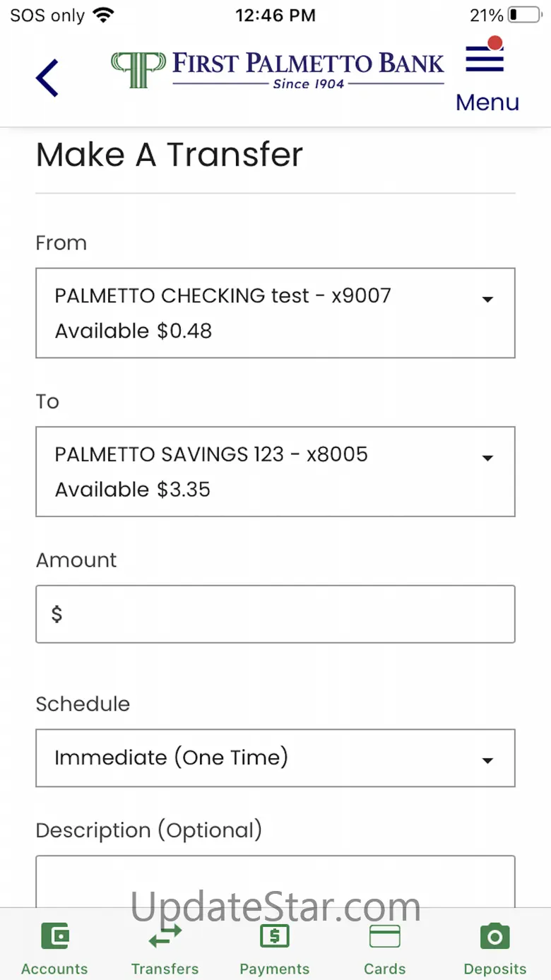Image resolution: width=551 pixels, height=980 pixels.
Task: Tap the red notification dot on Menu
Action: (x=495, y=43)
